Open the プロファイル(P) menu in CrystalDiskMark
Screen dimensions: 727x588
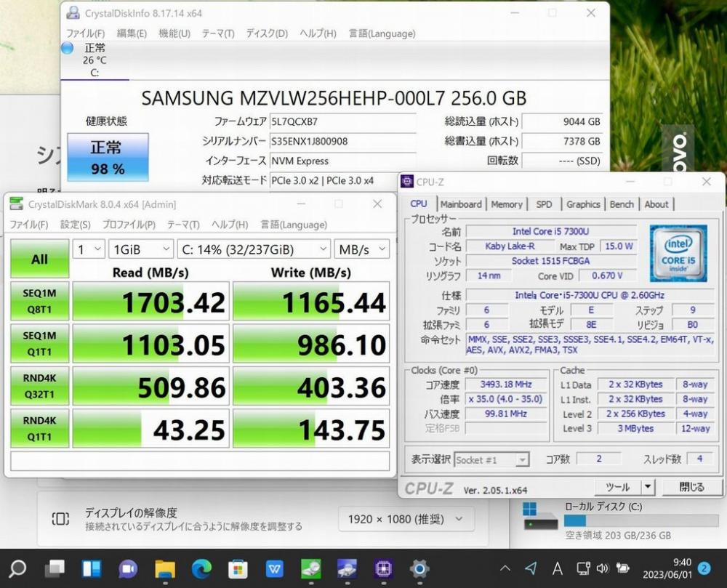[129, 225]
